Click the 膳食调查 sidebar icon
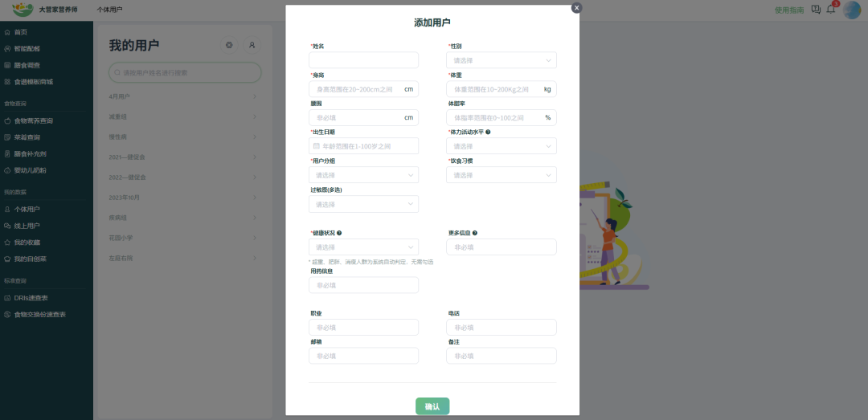The width and height of the screenshot is (868, 420). pyautogui.click(x=7, y=65)
